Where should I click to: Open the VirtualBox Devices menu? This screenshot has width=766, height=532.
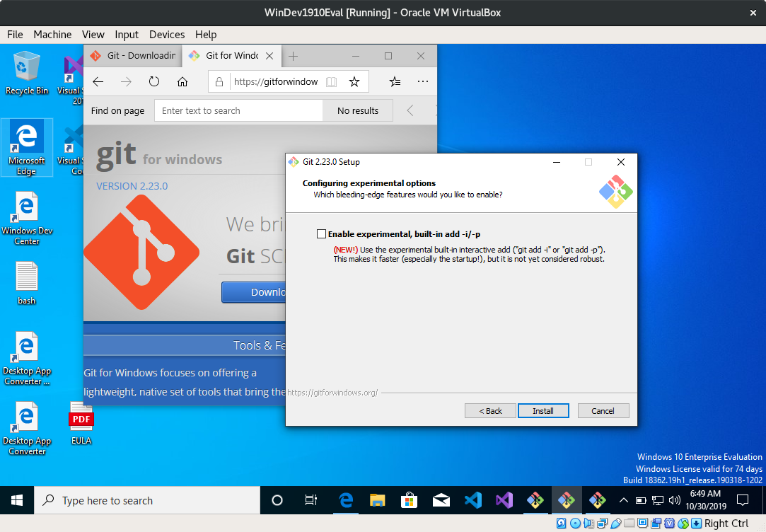click(x=167, y=35)
